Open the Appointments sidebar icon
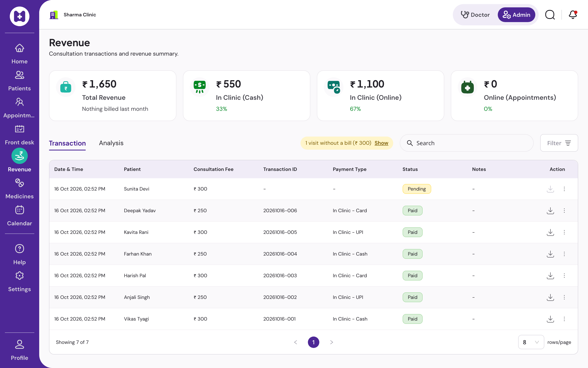The height and width of the screenshot is (368, 588). [19, 102]
